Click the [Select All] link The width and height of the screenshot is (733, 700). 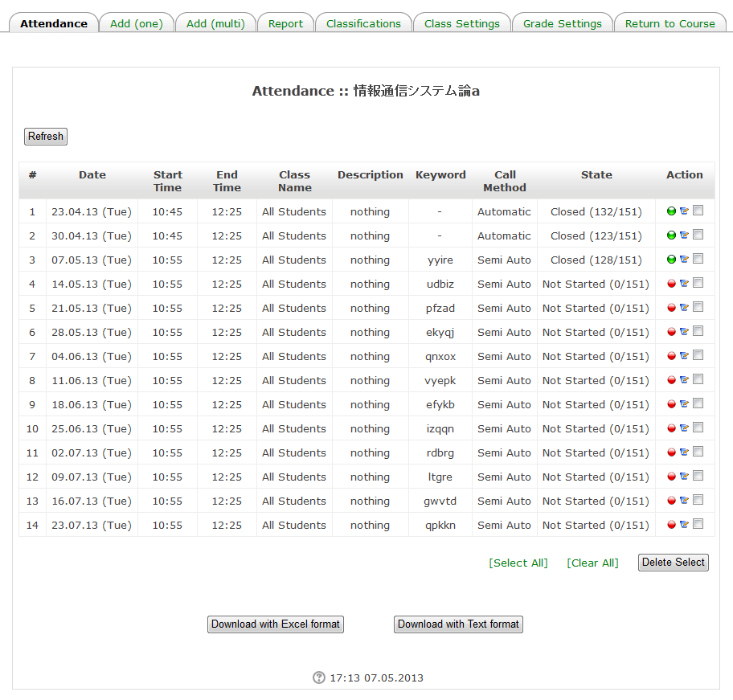518,563
